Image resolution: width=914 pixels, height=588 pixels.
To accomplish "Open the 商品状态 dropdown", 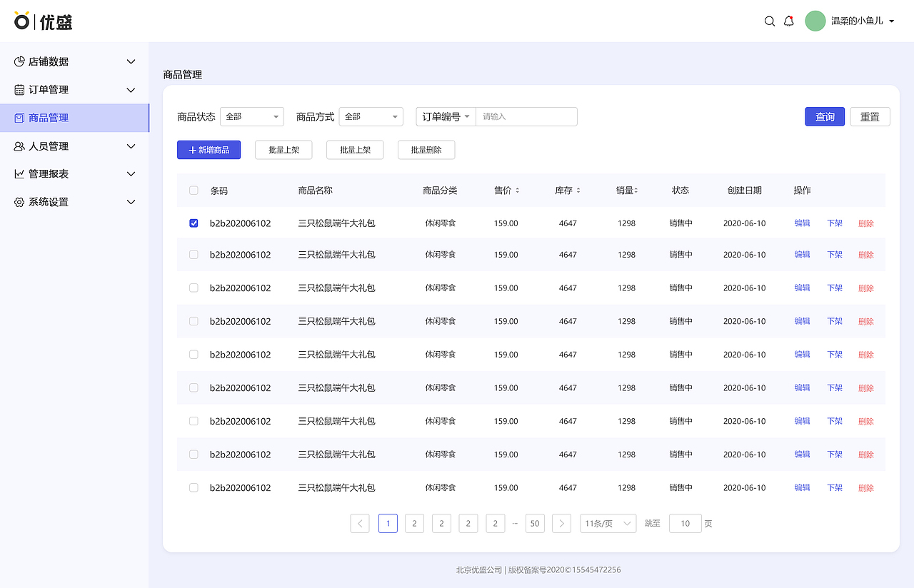I will (251, 116).
